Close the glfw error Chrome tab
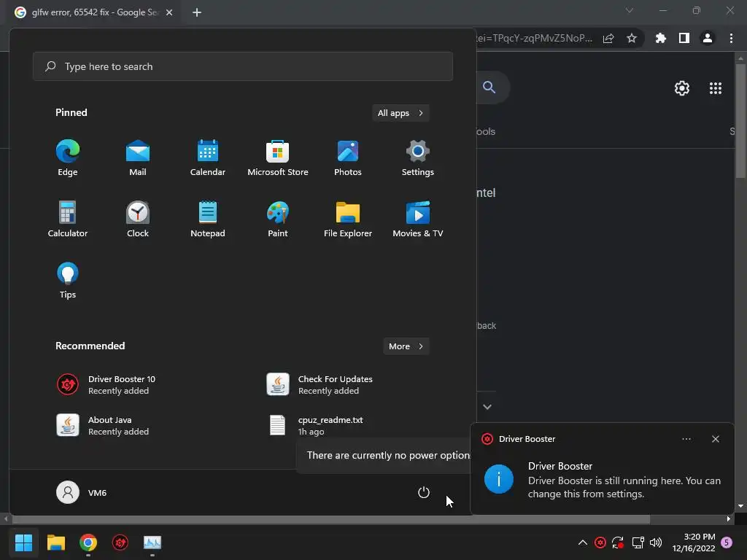Screen dimensions: 747x560 [x=169, y=12]
